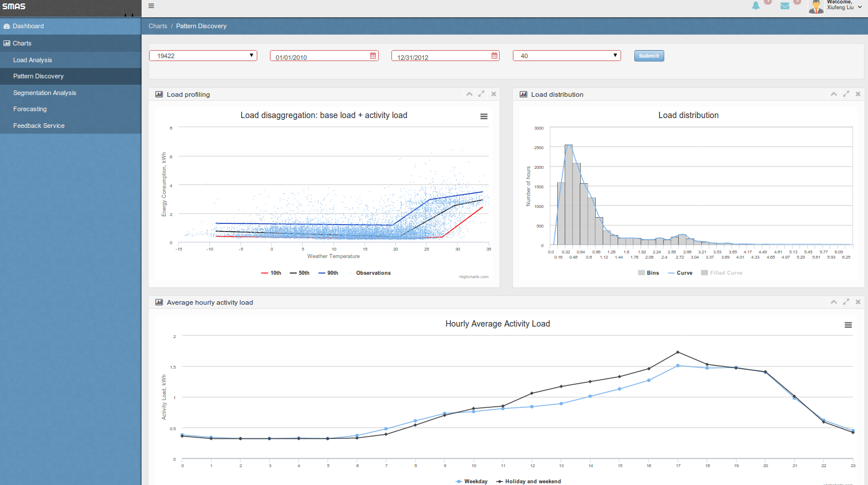Open the dropdown showing value 40
Image resolution: width=868 pixels, height=485 pixels.
coord(566,56)
